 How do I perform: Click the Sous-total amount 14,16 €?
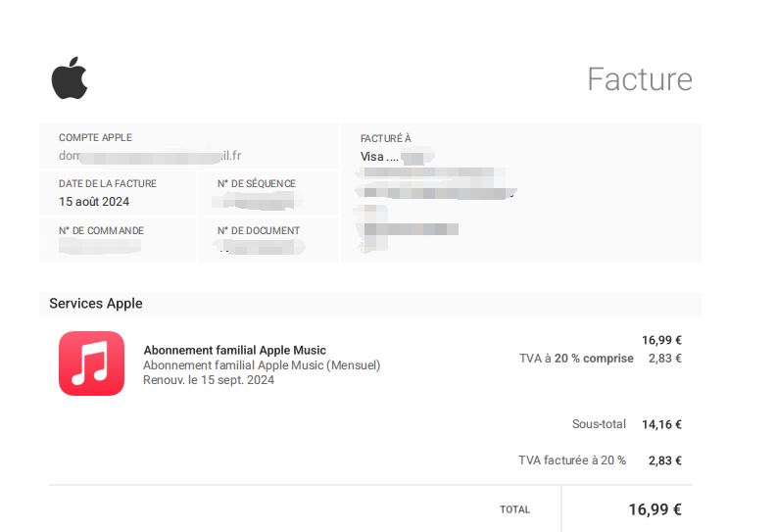(x=661, y=424)
